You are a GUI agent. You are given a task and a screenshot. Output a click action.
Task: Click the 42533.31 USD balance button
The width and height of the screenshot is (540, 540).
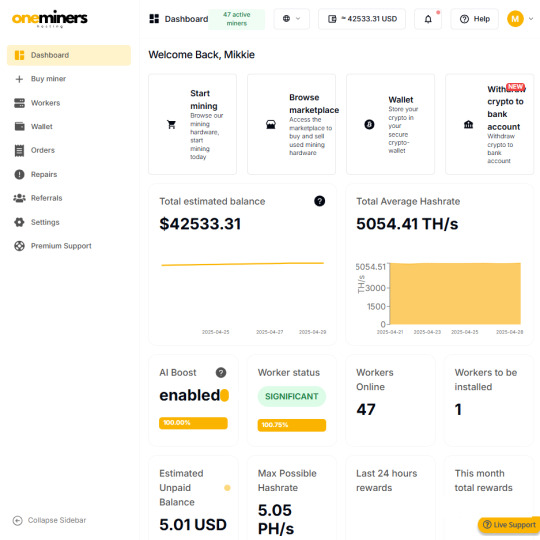click(362, 19)
